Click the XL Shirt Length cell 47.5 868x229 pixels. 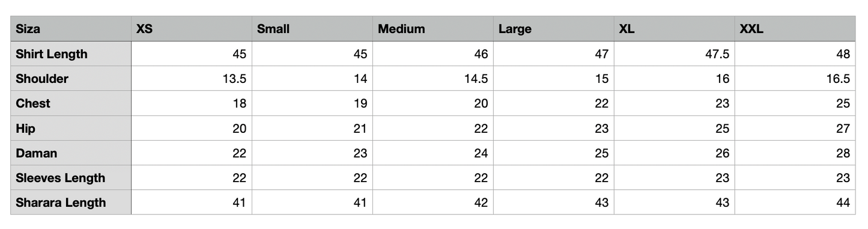675,54
